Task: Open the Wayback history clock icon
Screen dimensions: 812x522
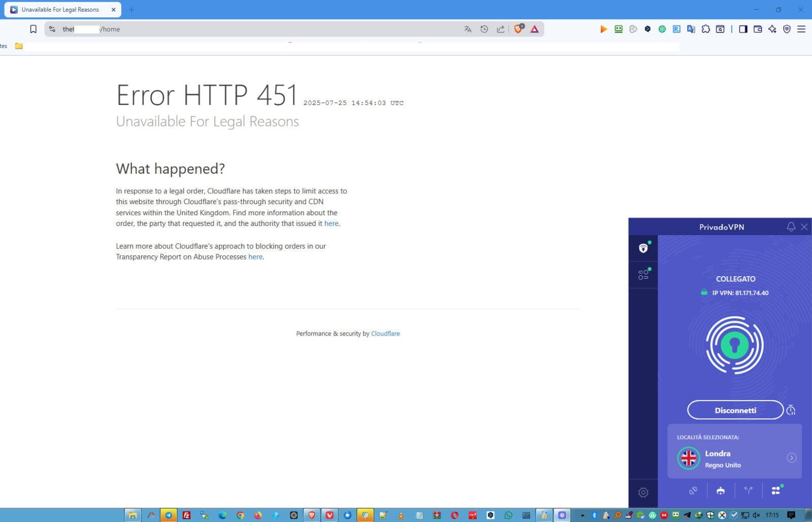Action: coord(484,29)
